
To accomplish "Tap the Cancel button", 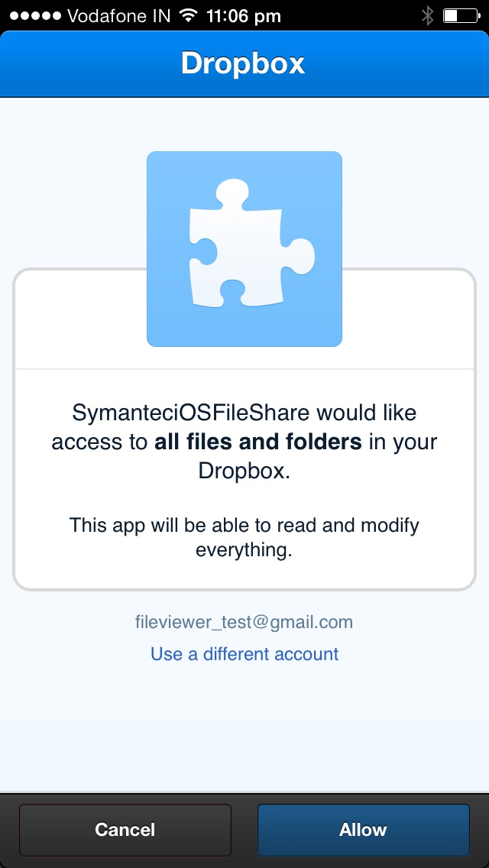I will pos(125,829).
